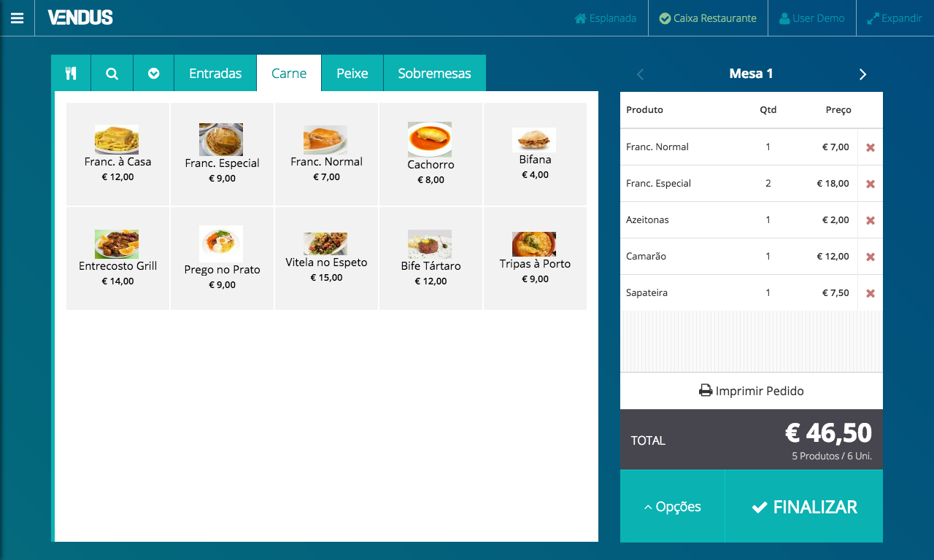Open the product search tab

click(x=112, y=73)
